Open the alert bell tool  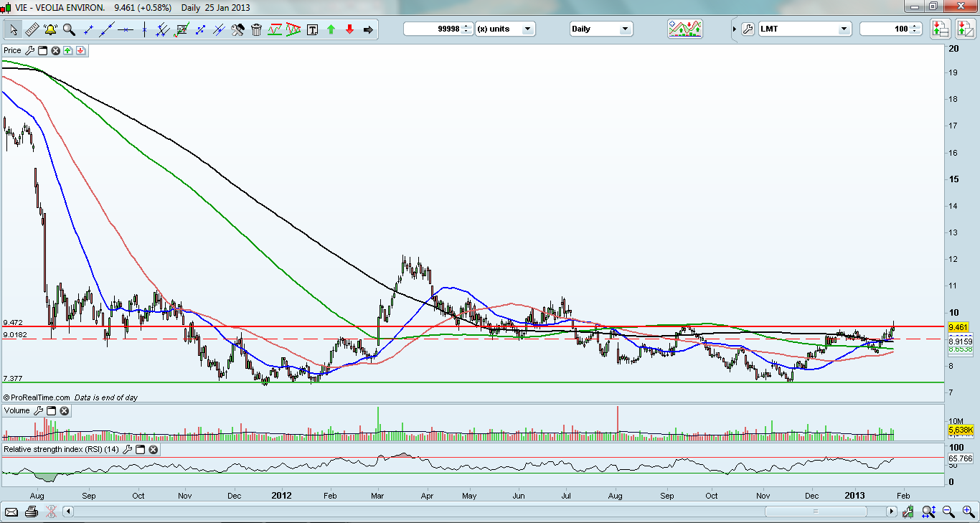click(x=50, y=29)
